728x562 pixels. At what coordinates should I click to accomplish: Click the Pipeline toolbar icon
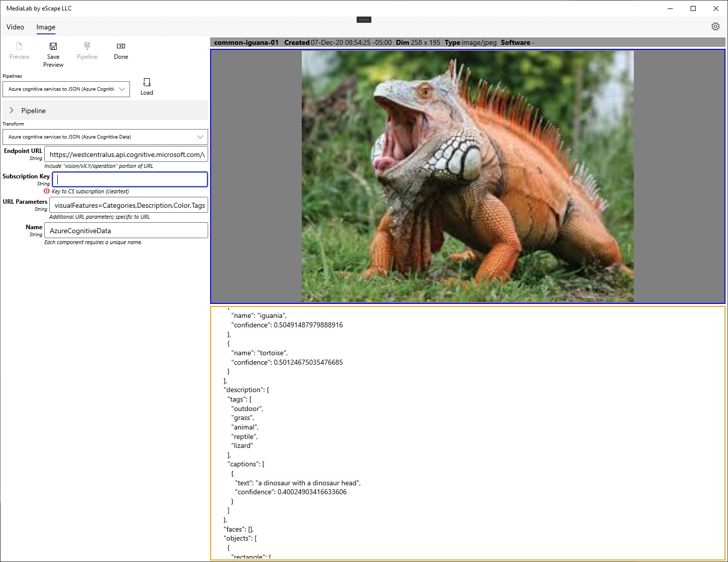coord(87,46)
